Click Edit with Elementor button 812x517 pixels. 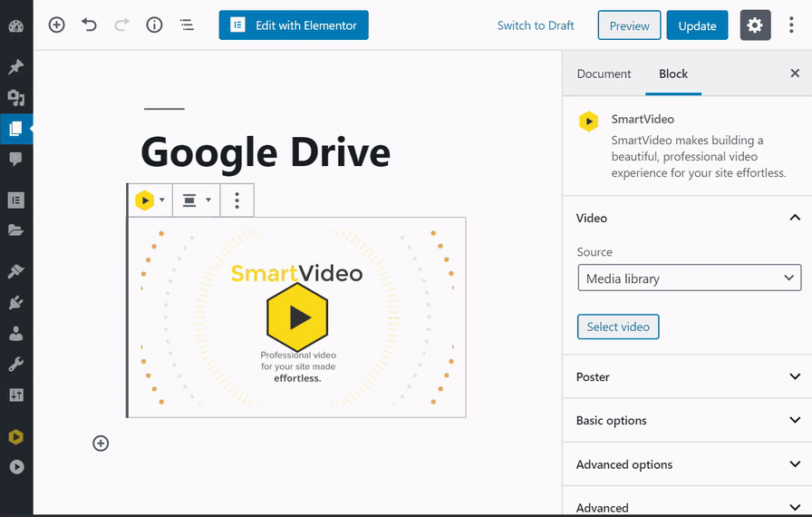[294, 24]
